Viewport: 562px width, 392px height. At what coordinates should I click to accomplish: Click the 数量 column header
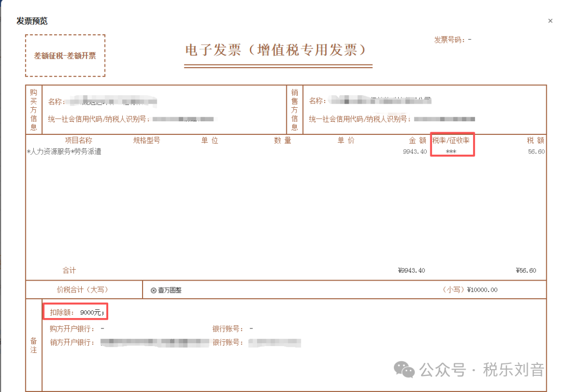[x=283, y=140]
